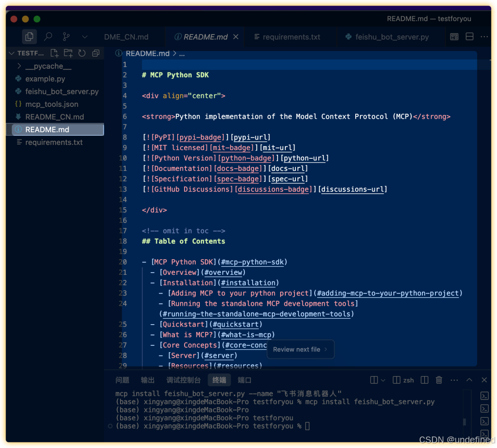Maximize the panel with the up chevron
Screen dimensions: 497x448
(469, 380)
